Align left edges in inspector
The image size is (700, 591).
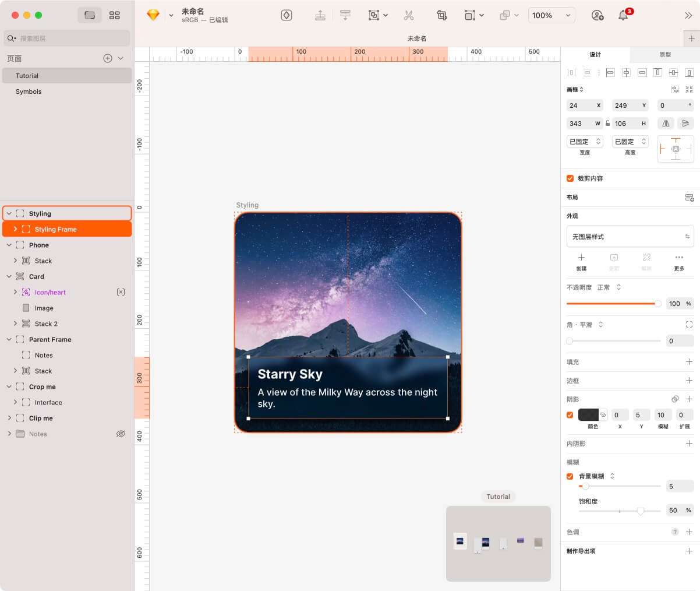[x=610, y=72]
